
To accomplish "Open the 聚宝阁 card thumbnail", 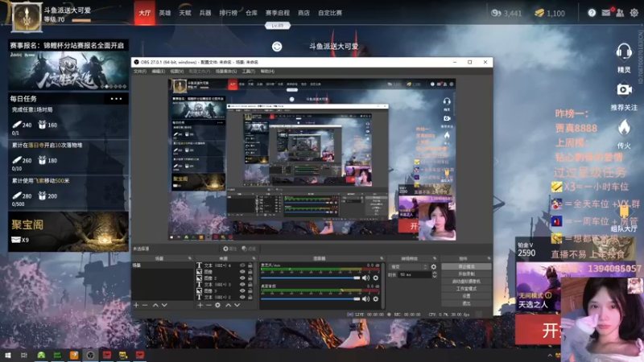I will point(68,231).
